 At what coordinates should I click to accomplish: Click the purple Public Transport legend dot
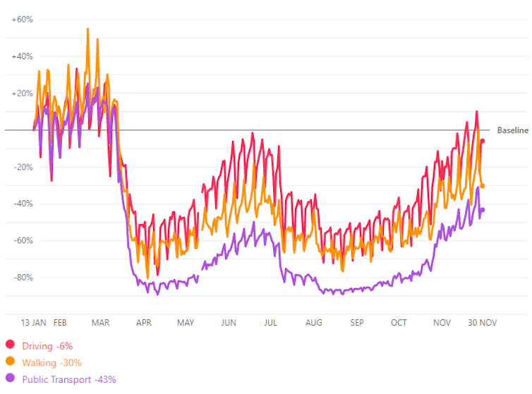click(10, 379)
